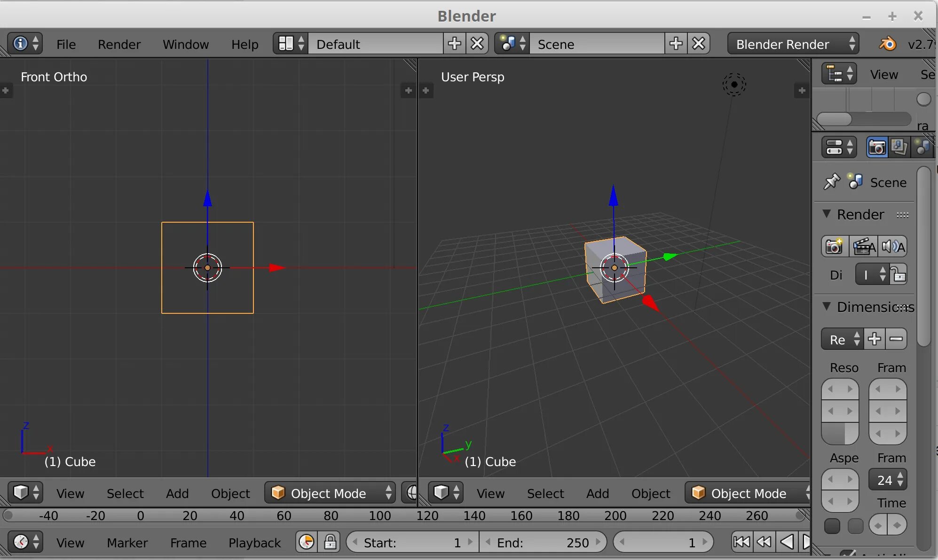Open the Blender Render engine dropdown

[x=793, y=44]
